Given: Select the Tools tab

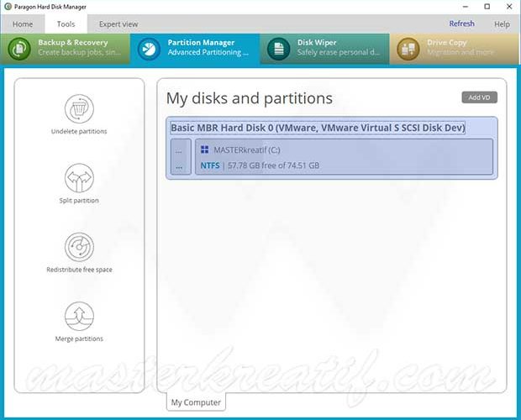Looking at the screenshot, I should point(66,24).
